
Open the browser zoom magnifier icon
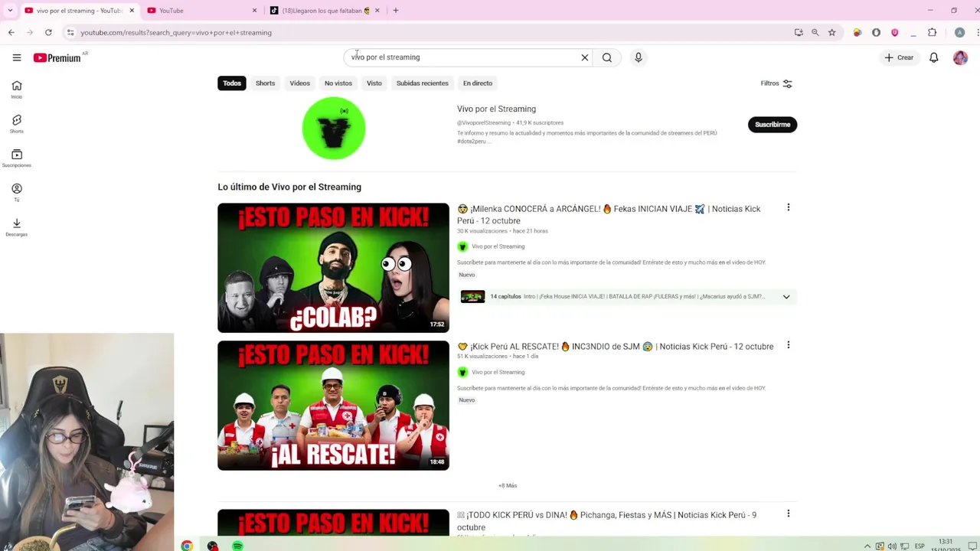[x=815, y=32]
